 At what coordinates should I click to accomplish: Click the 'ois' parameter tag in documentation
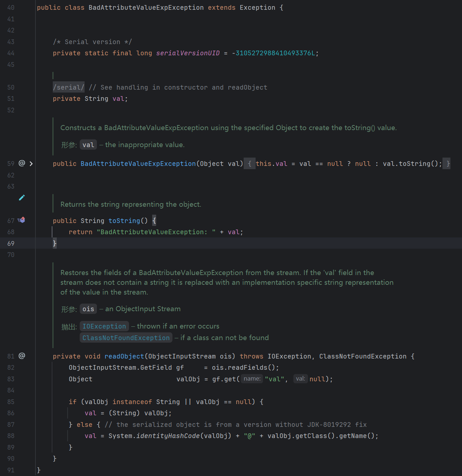[88, 309]
